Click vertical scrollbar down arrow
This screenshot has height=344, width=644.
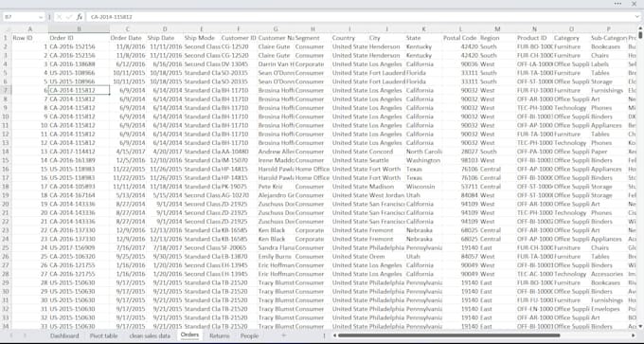click(640, 326)
